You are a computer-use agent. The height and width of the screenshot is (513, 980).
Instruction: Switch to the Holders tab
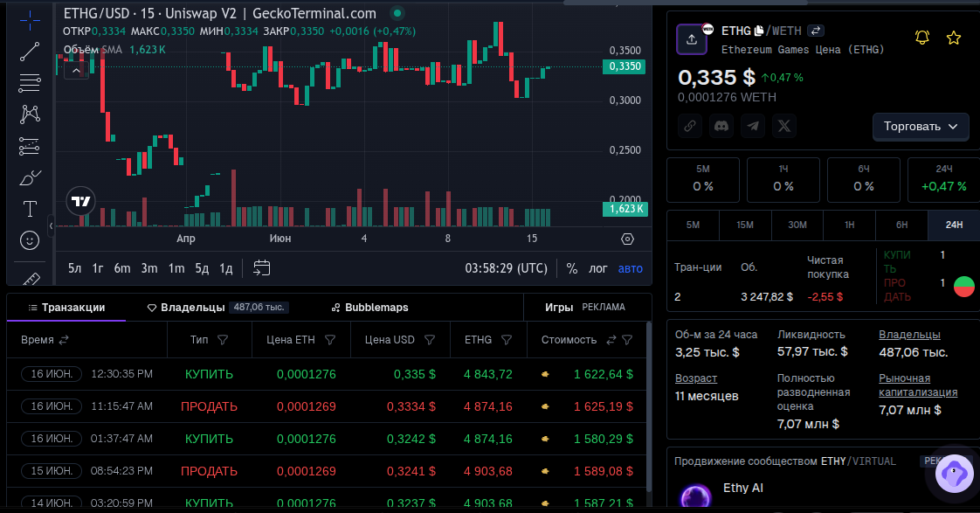point(217,307)
